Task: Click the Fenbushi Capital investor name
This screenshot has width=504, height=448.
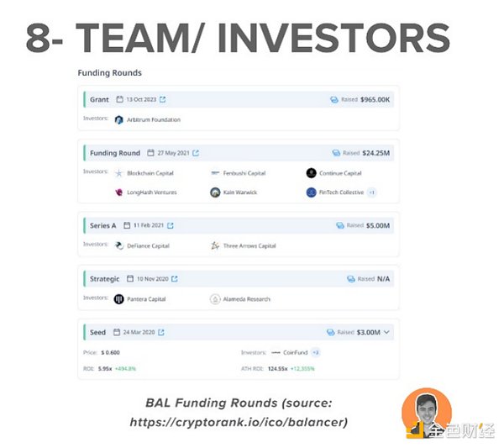Action: 245,173
